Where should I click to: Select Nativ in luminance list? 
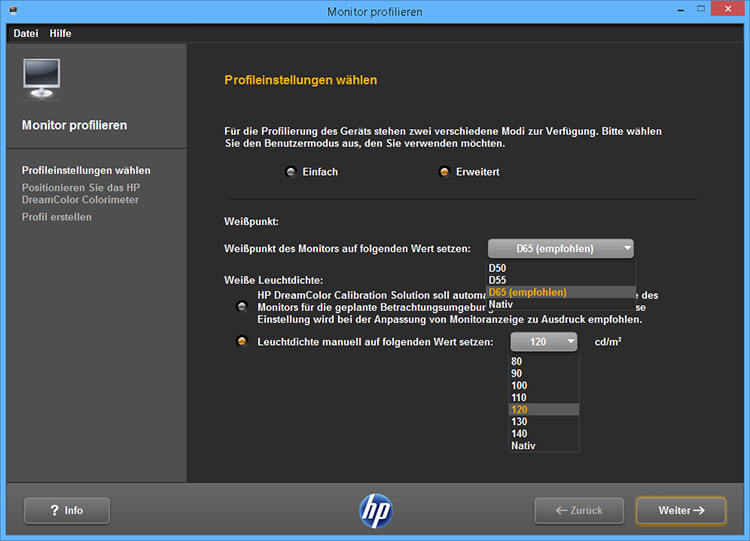[x=544, y=445]
